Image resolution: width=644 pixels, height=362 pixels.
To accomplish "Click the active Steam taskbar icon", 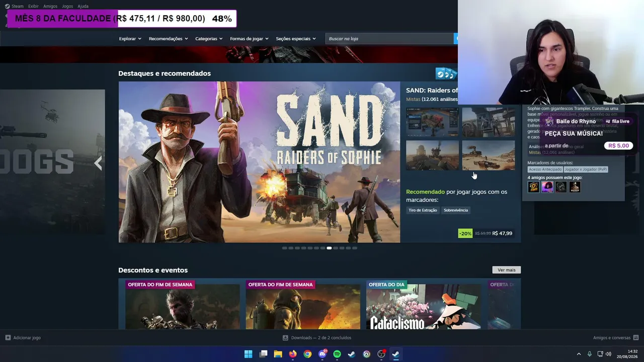I will click(x=396, y=354).
